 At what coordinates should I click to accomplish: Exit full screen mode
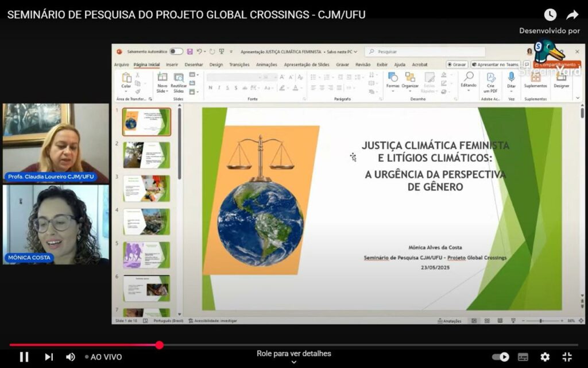[x=567, y=356]
